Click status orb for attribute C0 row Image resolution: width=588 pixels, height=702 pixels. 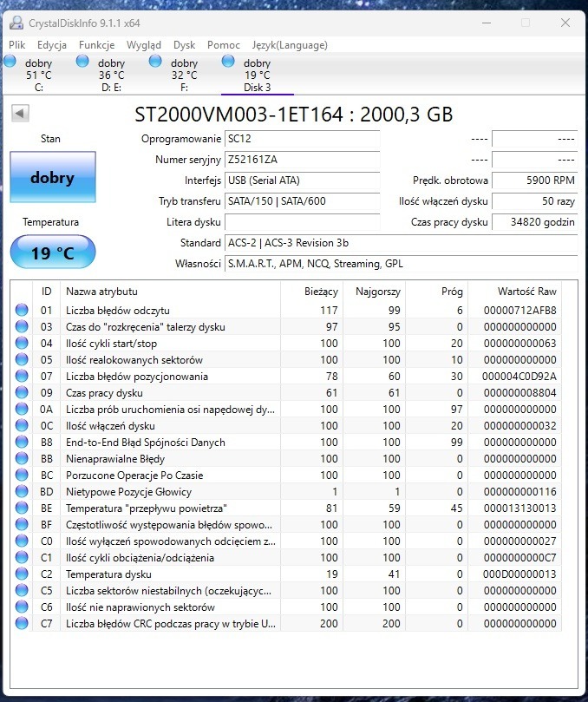click(22, 541)
